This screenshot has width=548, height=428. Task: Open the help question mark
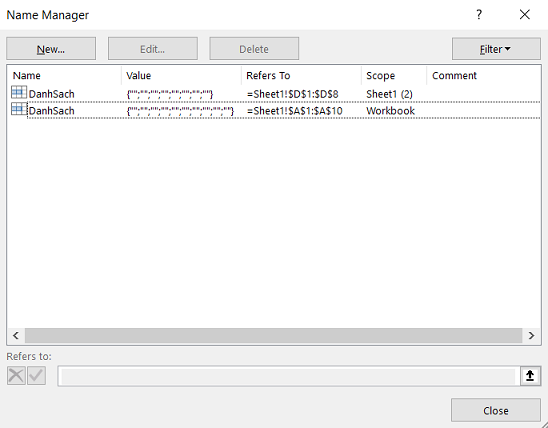click(x=479, y=15)
